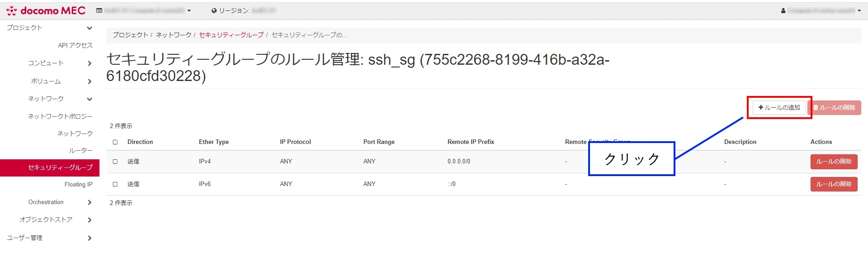Open the user account menu
The image size is (868, 277).
click(x=821, y=10)
